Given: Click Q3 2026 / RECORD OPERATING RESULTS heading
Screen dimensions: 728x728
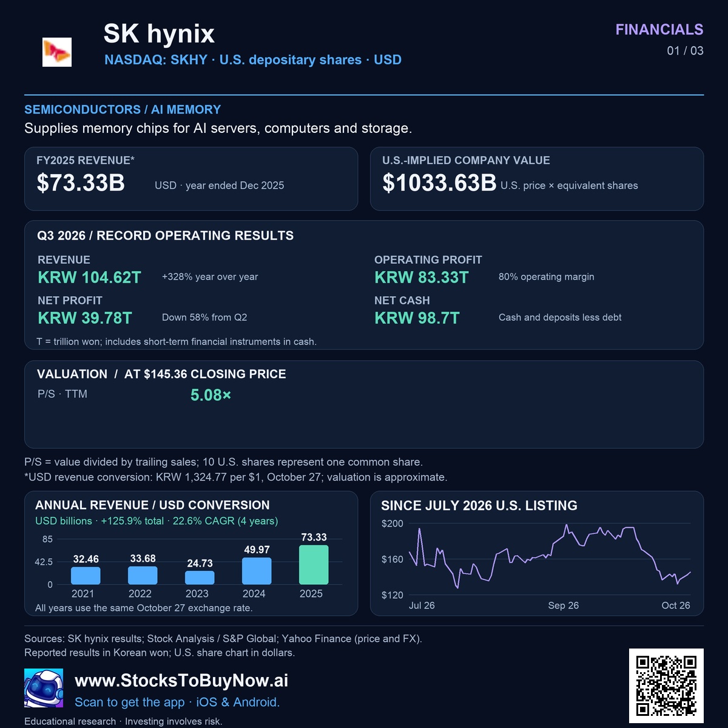Looking at the screenshot, I should pyautogui.click(x=165, y=236).
